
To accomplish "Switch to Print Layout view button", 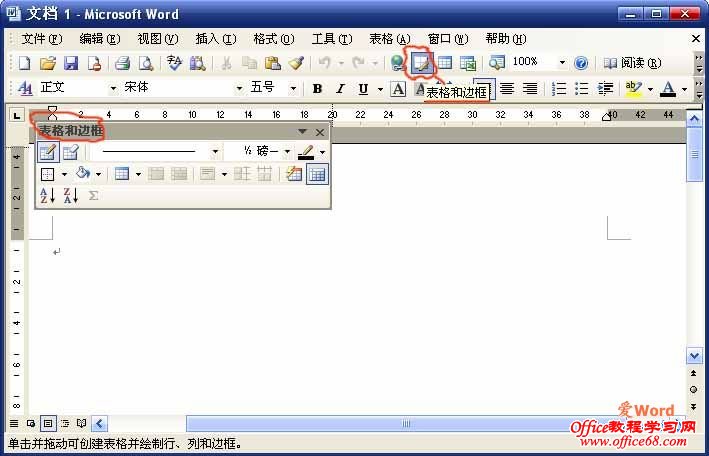I will pos(48,424).
